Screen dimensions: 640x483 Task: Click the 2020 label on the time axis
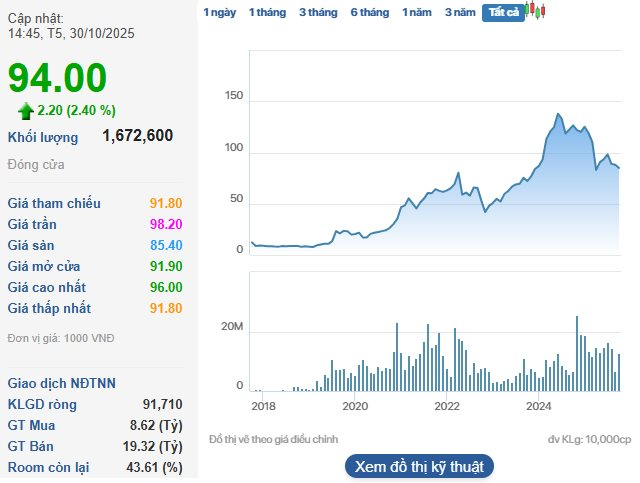[x=355, y=406]
